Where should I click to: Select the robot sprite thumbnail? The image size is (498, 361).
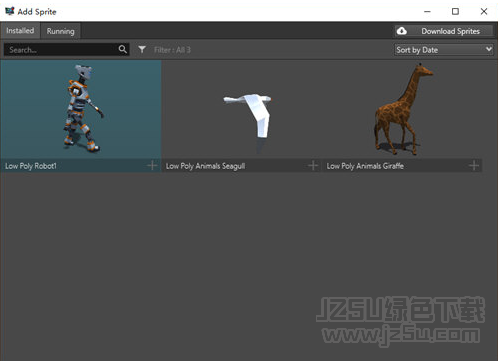tap(81, 109)
